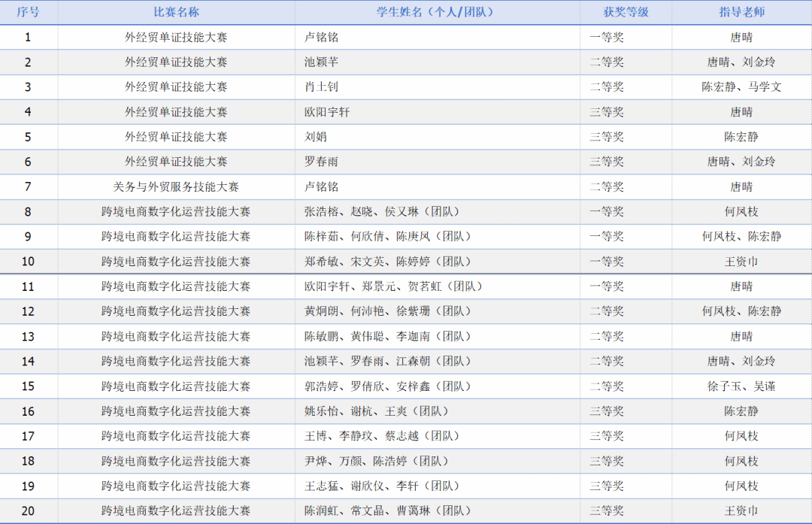Click serial number cell 20
Screen dimensions: 812x524
[28, 511]
